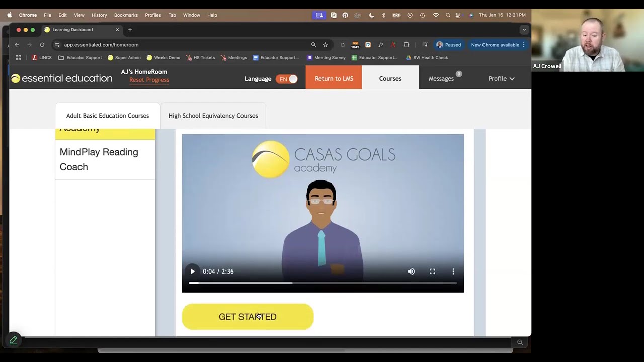Open the Weeks Demo bookmark
Screen dimensions: 644x362
click(x=164, y=58)
